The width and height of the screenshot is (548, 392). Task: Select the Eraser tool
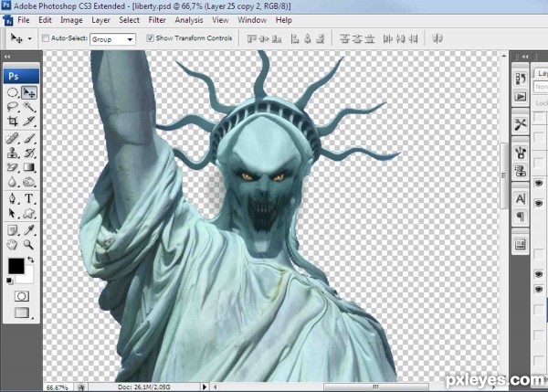click(13, 167)
